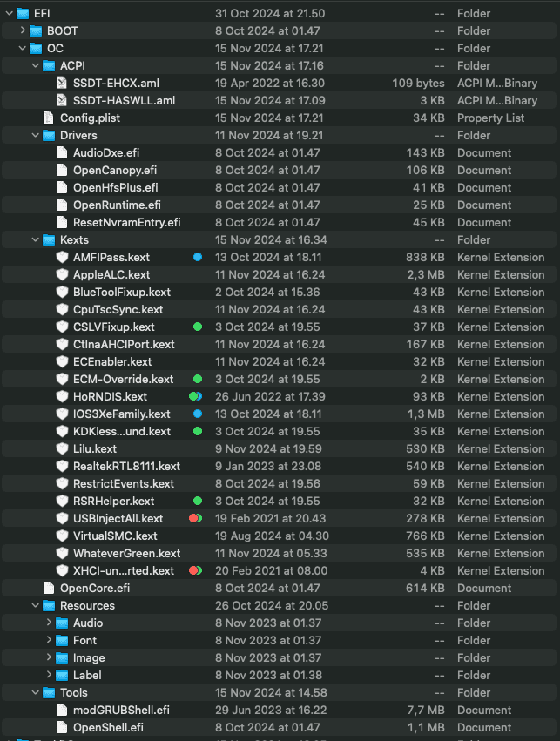Click the Resources folder icon
Image resolution: width=560 pixels, height=741 pixels.
(x=49, y=605)
